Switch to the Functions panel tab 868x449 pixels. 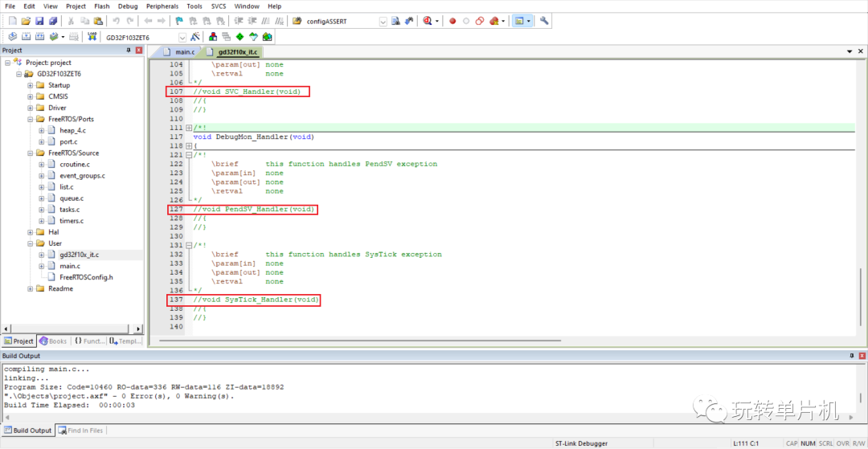pos(88,341)
